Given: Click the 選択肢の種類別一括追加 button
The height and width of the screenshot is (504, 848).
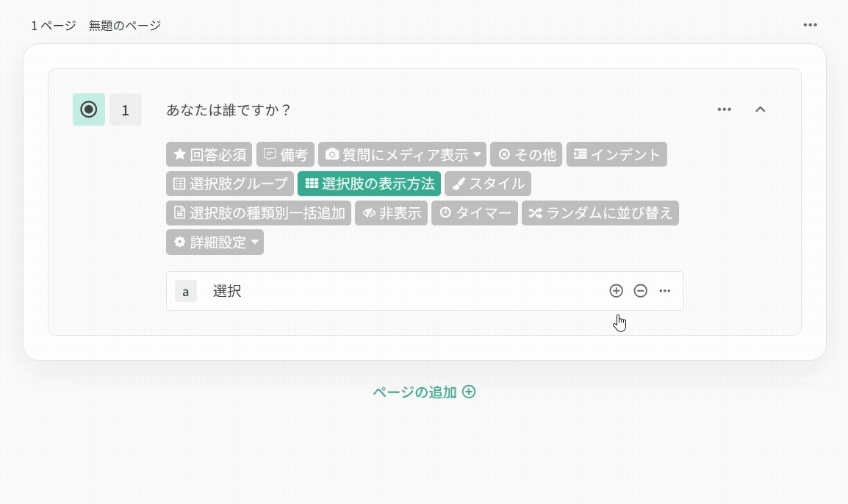Looking at the screenshot, I should point(259,213).
